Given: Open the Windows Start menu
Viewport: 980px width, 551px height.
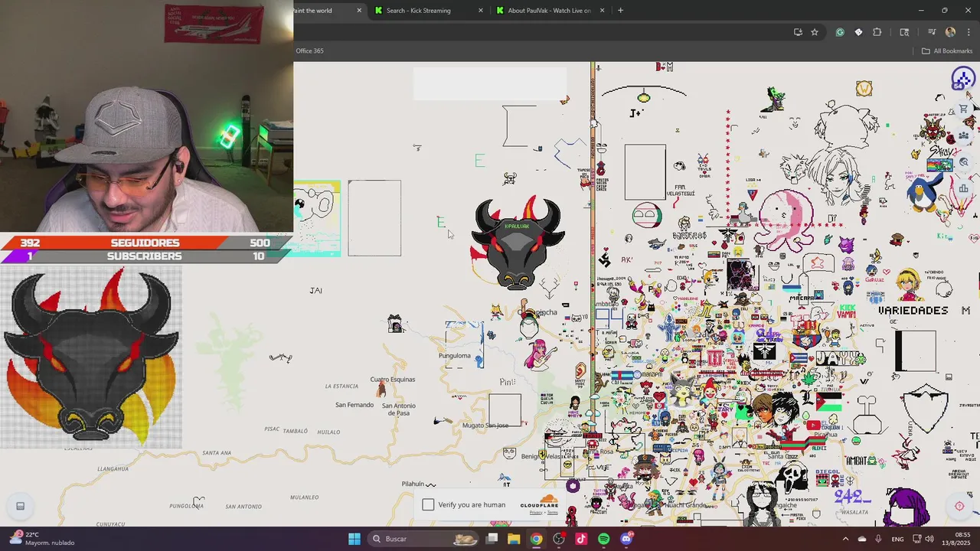Looking at the screenshot, I should pyautogui.click(x=354, y=539).
